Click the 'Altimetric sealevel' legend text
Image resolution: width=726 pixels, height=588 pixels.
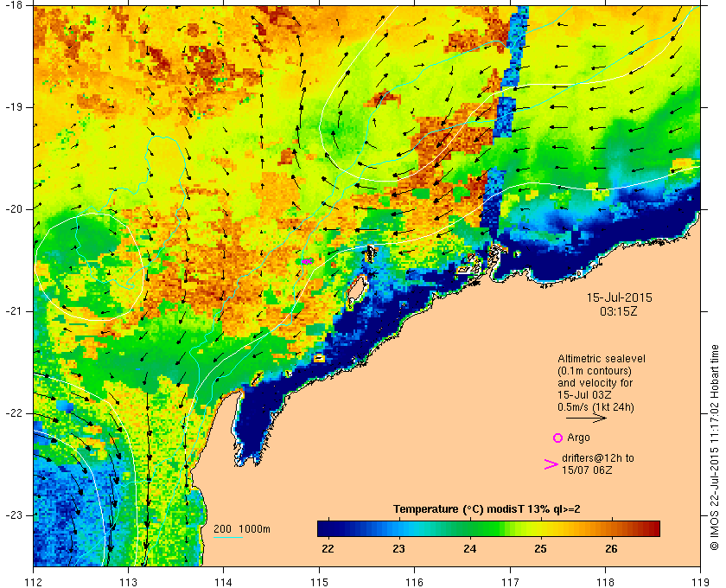[x=602, y=359]
